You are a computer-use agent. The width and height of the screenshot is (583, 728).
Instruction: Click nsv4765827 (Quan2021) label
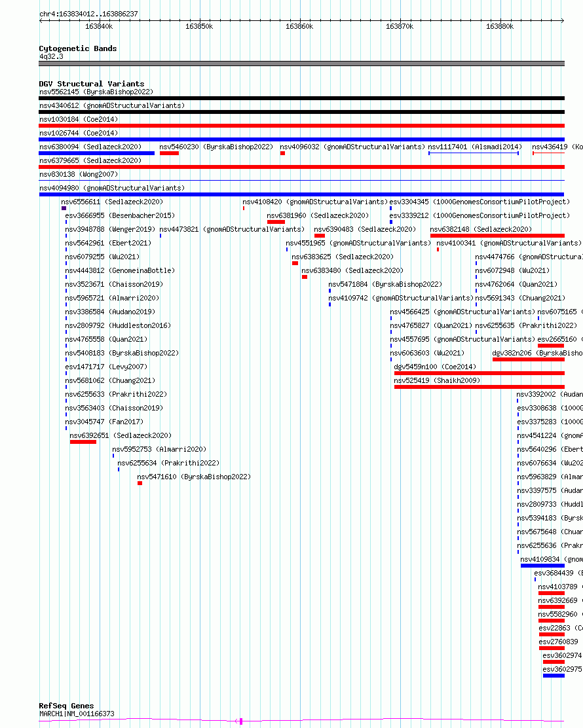click(430, 326)
